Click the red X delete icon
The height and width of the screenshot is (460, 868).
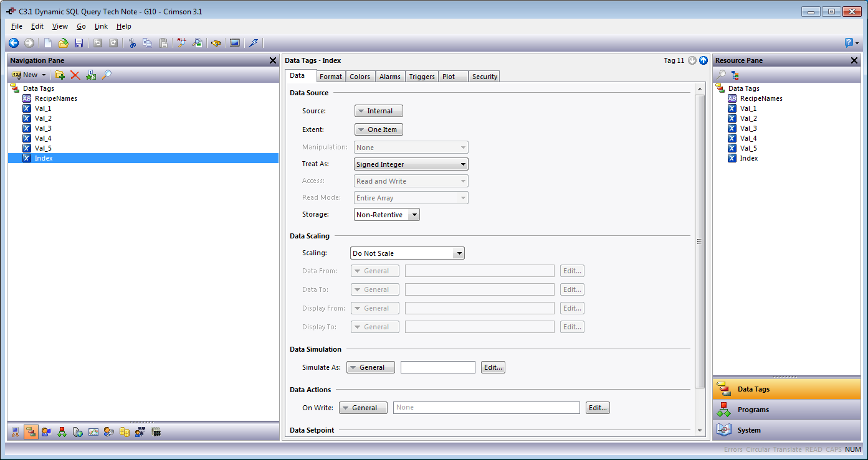pyautogui.click(x=75, y=75)
